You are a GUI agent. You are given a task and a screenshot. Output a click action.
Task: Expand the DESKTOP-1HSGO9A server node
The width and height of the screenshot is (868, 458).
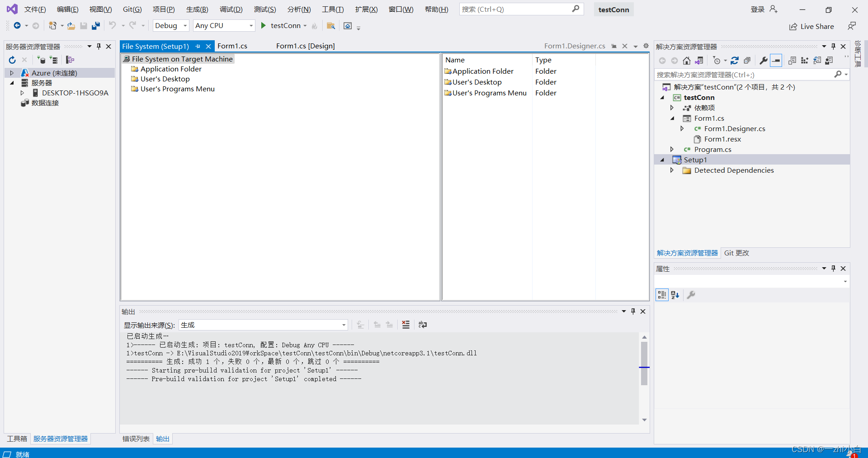(x=22, y=93)
